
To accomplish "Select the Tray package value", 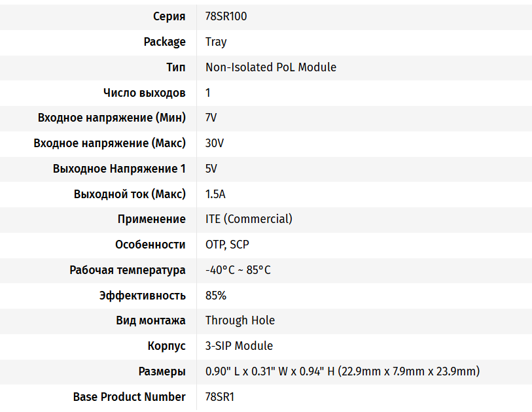I will pyautogui.click(x=216, y=42).
